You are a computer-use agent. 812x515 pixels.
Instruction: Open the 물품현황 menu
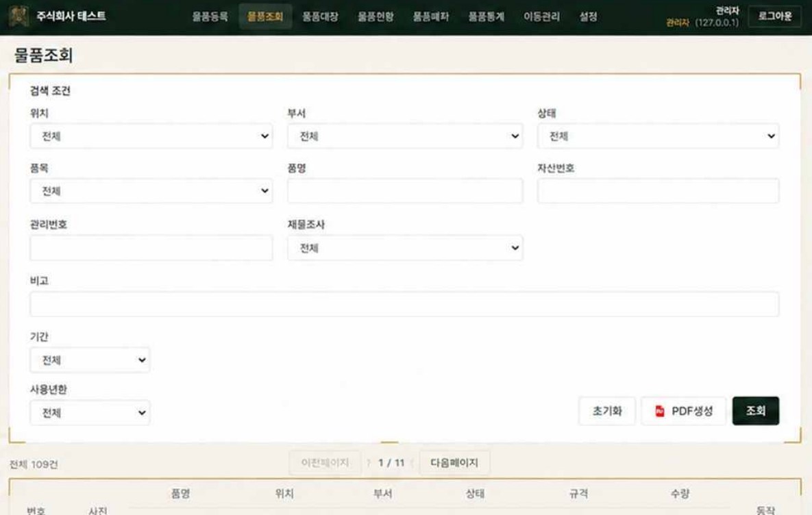376,16
